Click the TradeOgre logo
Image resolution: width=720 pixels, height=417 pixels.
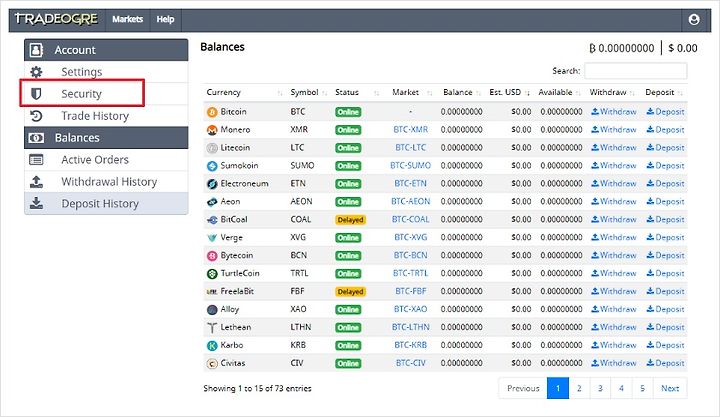(56, 19)
